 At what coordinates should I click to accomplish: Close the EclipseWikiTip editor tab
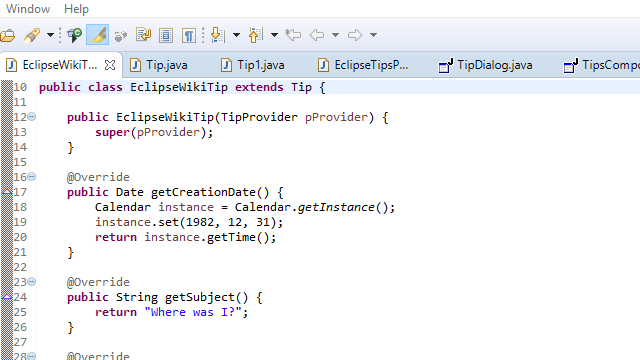click(110, 65)
